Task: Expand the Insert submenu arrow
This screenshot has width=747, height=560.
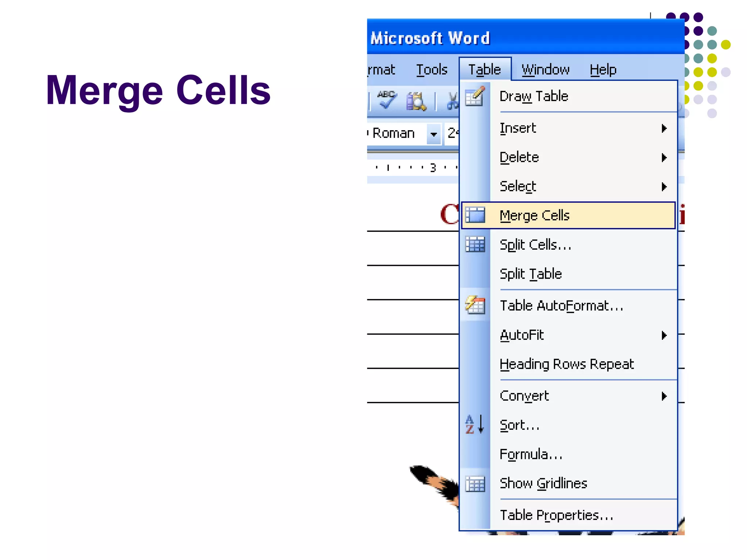Action: (664, 128)
